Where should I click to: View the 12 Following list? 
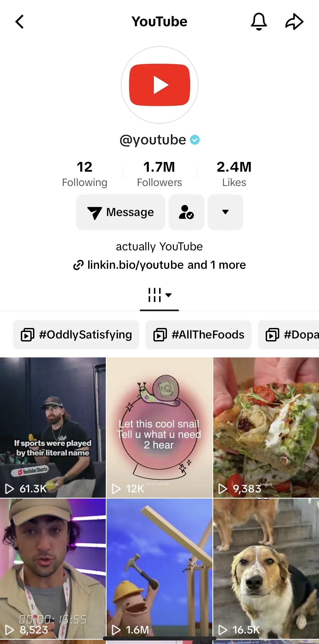click(85, 174)
